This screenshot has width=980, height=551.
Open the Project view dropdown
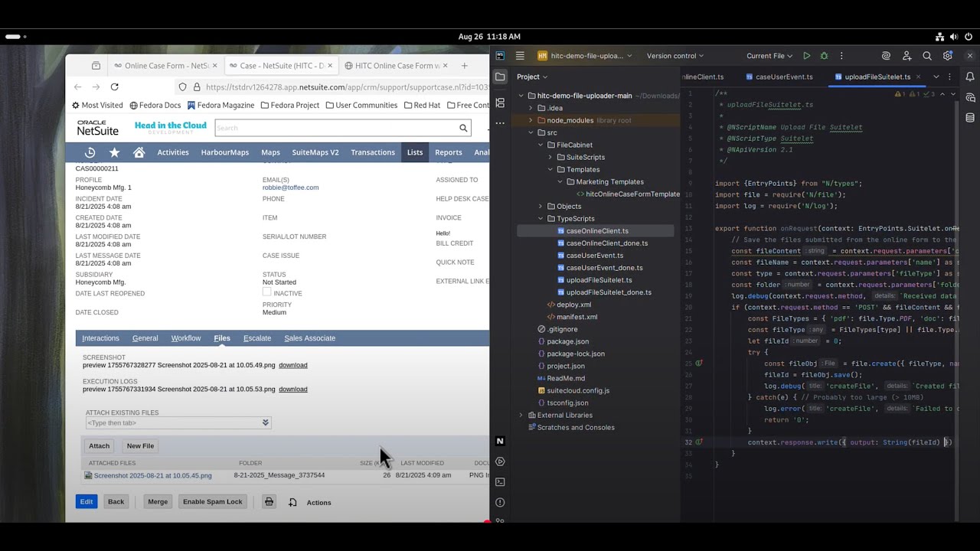(532, 77)
